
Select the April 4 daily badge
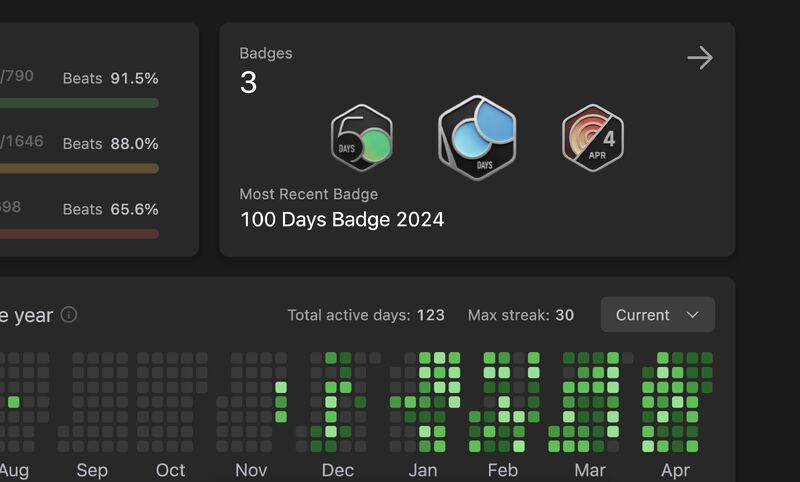coord(592,138)
